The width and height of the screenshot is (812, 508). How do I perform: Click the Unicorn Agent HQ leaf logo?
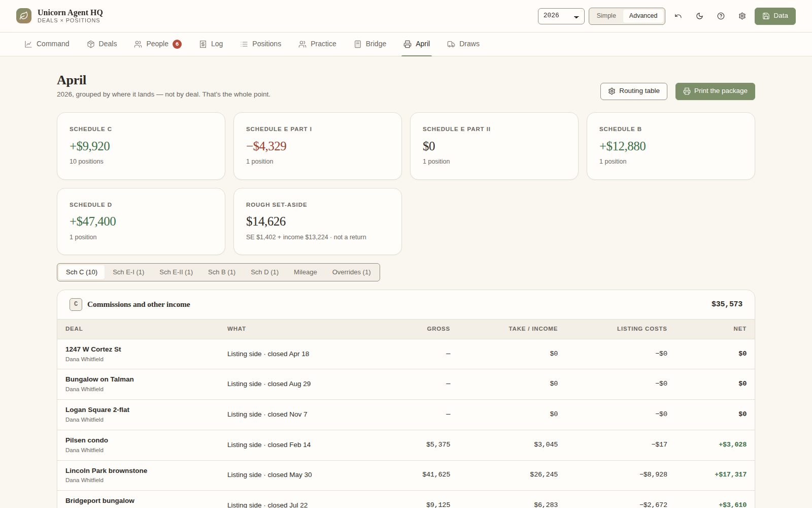tap(24, 16)
